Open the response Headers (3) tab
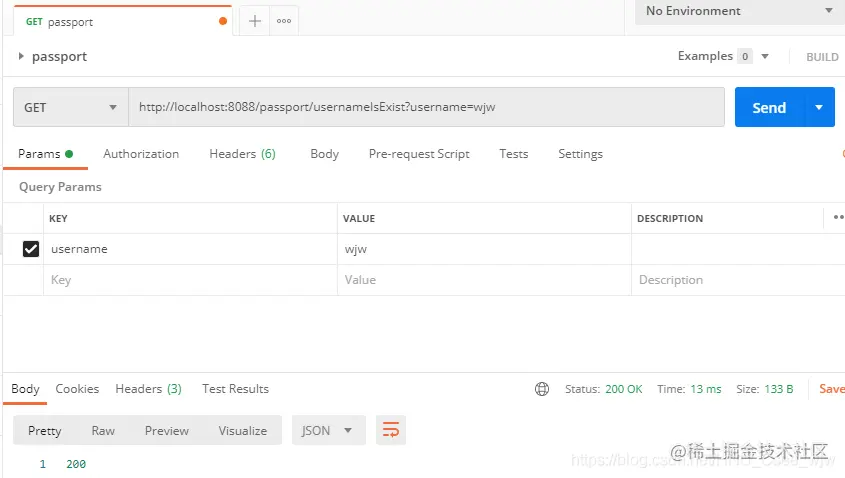 (148, 389)
